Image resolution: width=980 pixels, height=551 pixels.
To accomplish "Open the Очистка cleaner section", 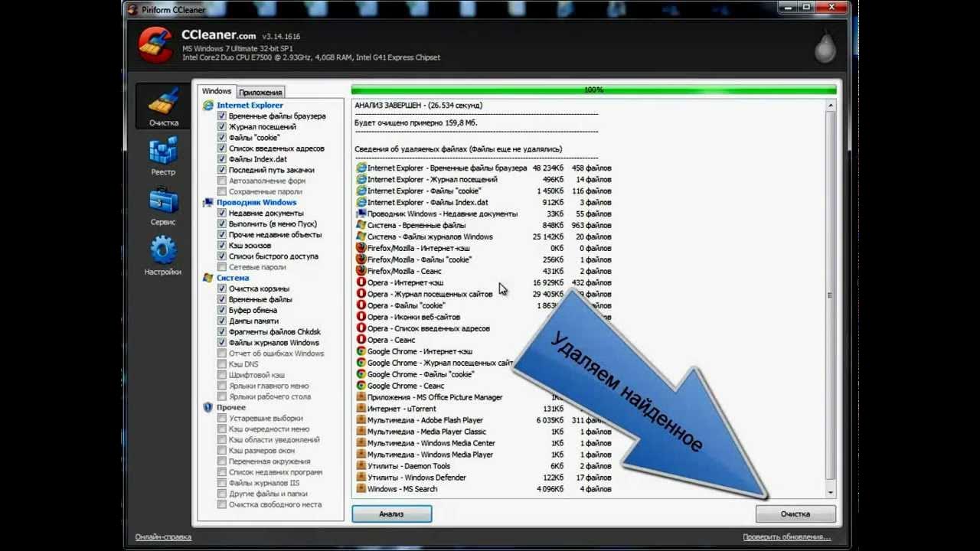I will coord(163,106).
